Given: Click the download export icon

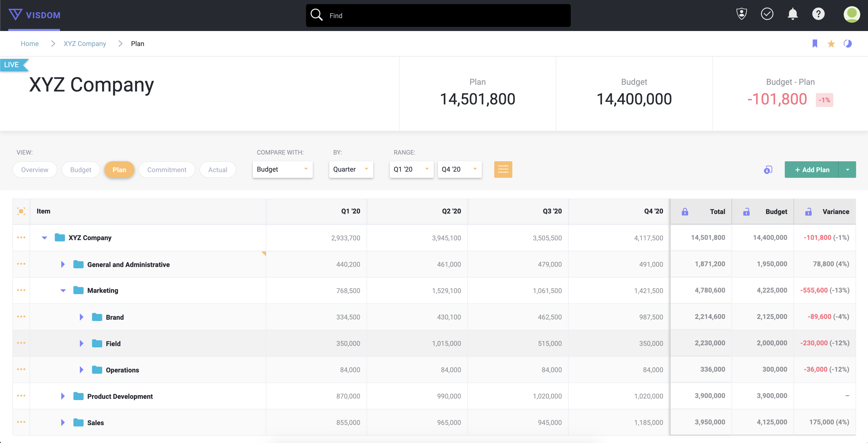Looking at the screenshot, I should click(768, 170).
